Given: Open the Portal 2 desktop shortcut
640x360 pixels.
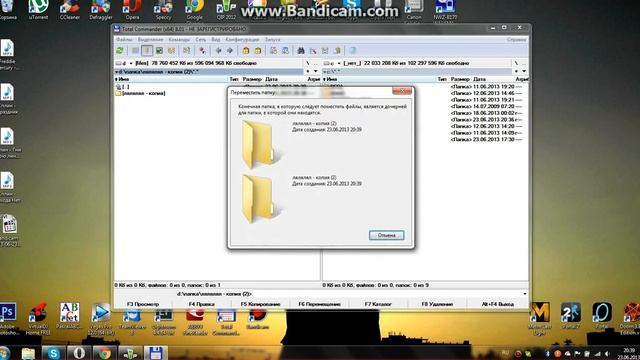Looking at the screenshot, I should pos(571,317).
